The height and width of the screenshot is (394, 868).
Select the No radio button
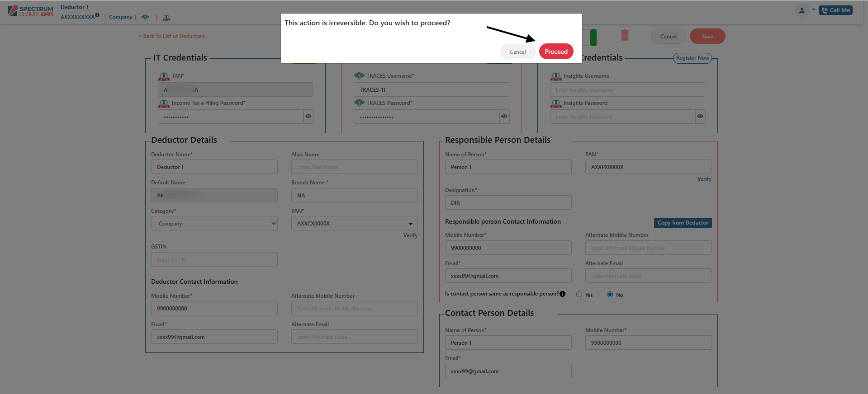point(610,295)
